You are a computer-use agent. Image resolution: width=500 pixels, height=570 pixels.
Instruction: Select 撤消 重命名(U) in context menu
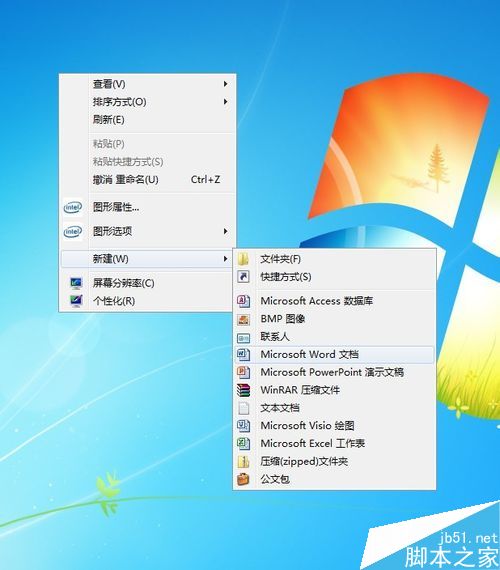pyautogui.click(x=147, y=180)
